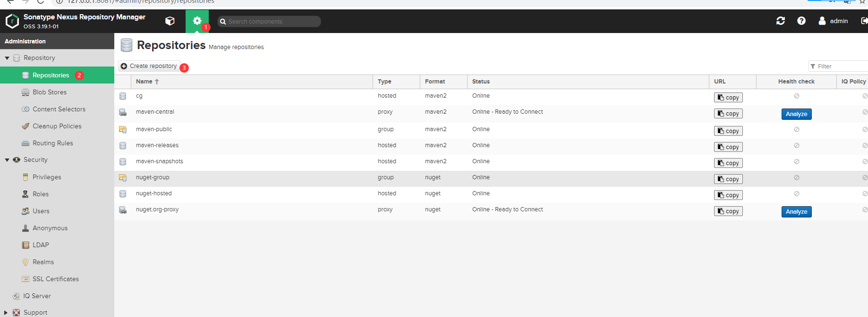Open Administration via the gear icon
Screen dimensions: 868x317
pyautogui.click(x=197, y=21)
